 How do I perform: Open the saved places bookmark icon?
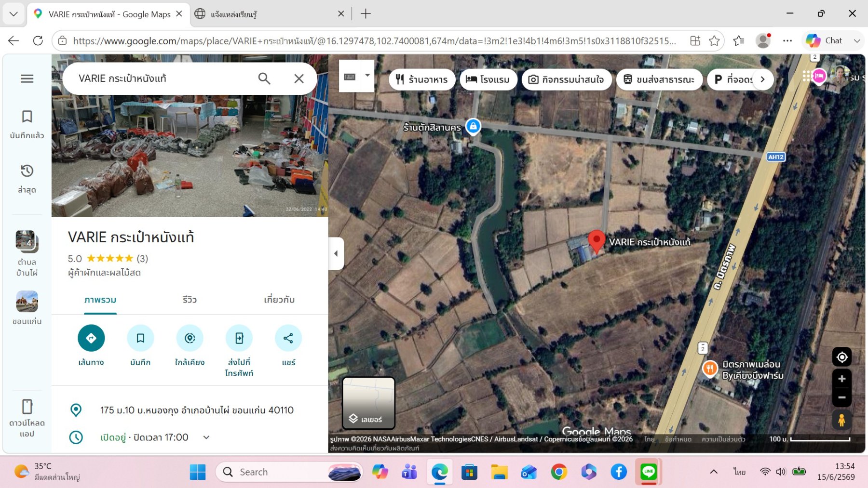click(27, 117)
